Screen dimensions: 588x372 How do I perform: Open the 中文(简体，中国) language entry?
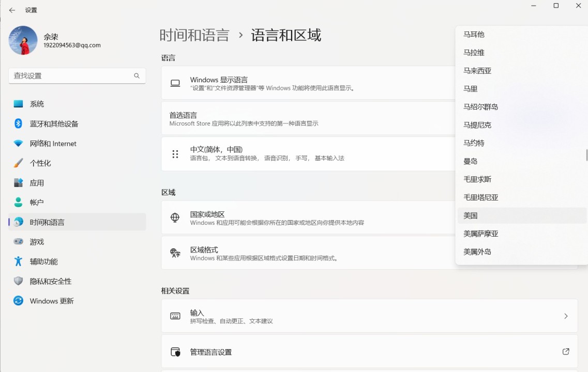[308, 154]
